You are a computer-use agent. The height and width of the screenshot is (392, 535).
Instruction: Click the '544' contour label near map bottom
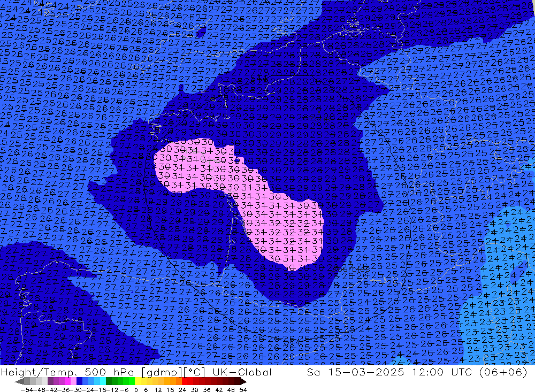(x=292, y=341)
